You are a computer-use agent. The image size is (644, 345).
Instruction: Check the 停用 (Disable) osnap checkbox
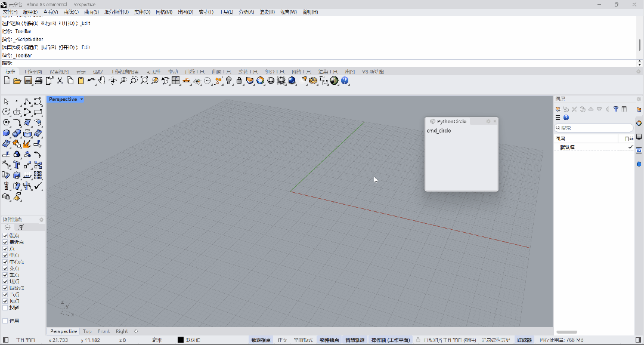[5, 321]
